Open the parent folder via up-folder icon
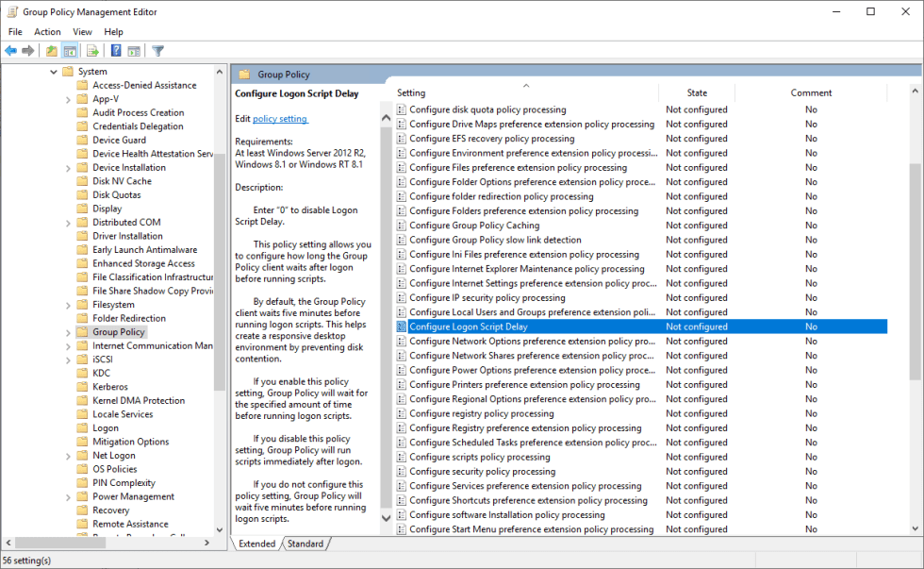The height and width of the screenshot is (569, 924). [x=52, y=50]
